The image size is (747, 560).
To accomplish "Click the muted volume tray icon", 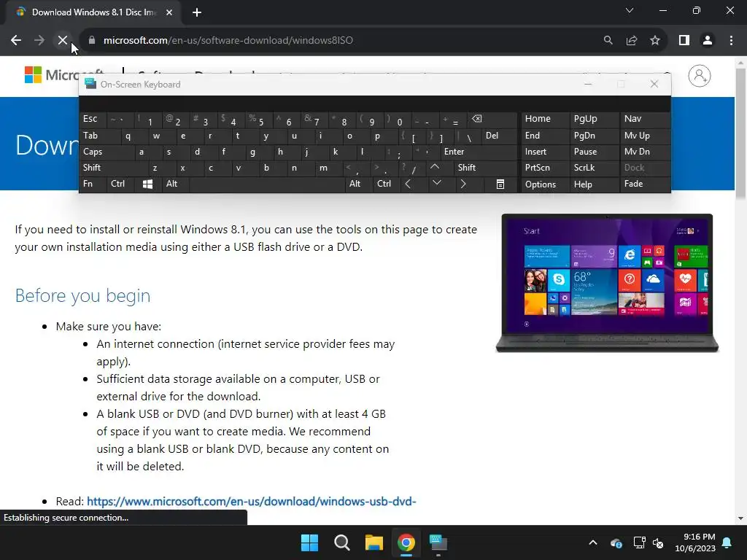I will [x=659, y=542].
